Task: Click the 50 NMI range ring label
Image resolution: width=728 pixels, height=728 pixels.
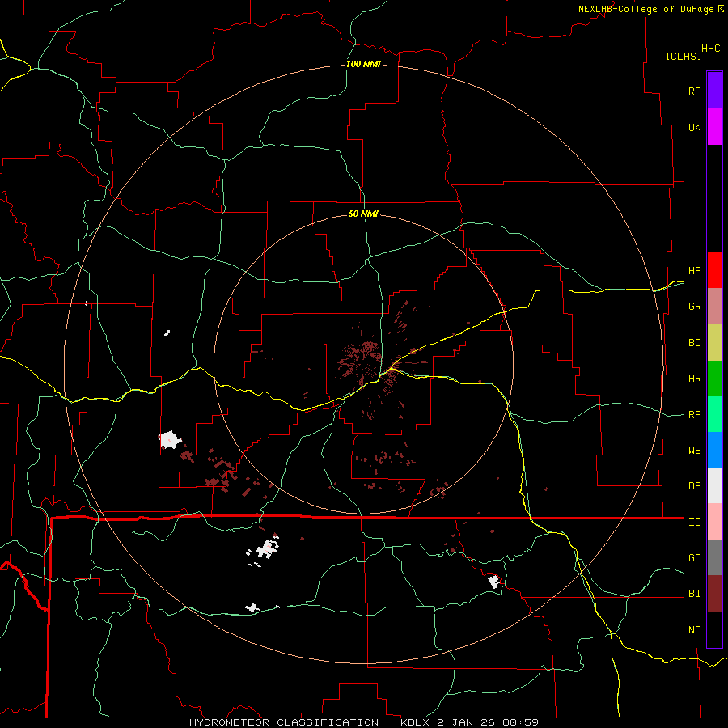Action: [x=363, y=214]
